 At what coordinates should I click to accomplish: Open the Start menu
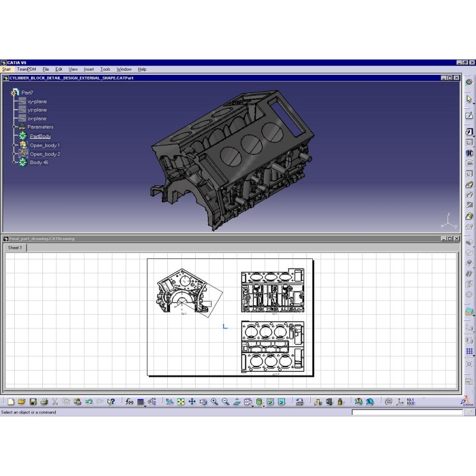tap(7, 69)
